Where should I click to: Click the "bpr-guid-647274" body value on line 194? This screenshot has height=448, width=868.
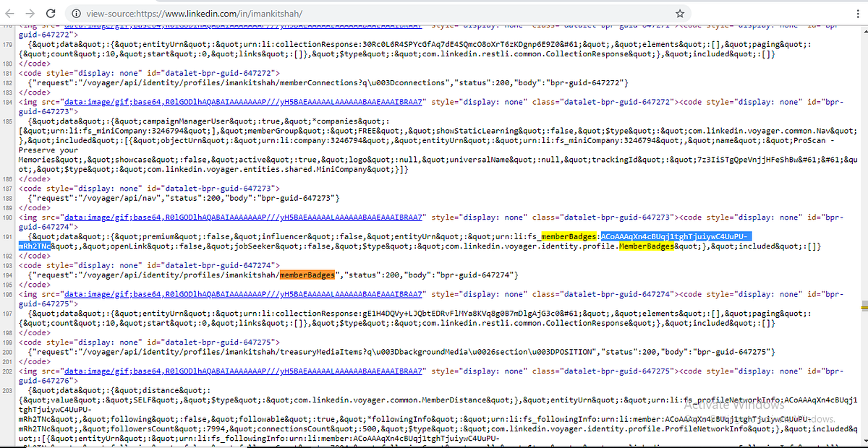tap(478, 275)
